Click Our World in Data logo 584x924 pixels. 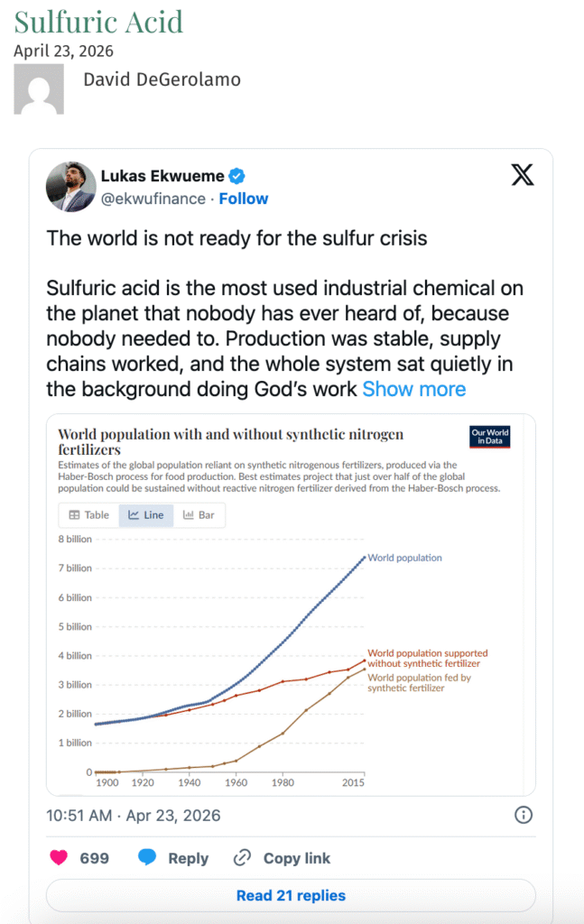(x=490, y=437)
